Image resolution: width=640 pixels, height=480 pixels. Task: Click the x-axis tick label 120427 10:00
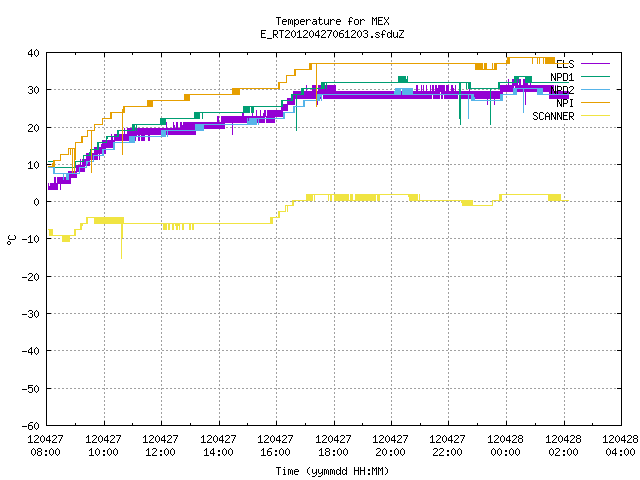[x=103, y=446]
